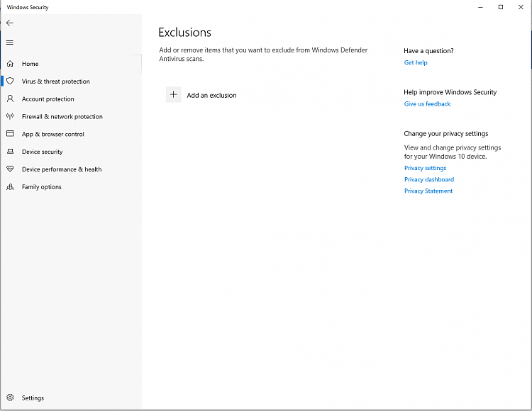Screen dimensions: 532x411
Task: Open Account protection section
Action: [x=48, y=99]
